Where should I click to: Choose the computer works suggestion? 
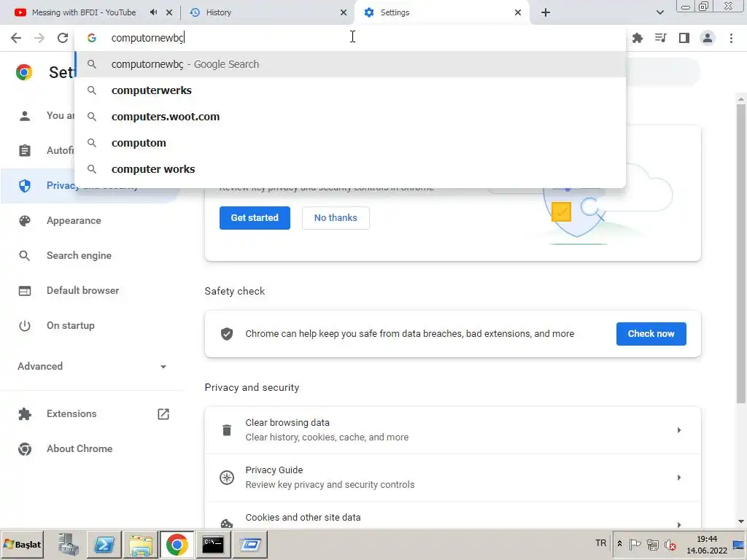coord(350,169)
